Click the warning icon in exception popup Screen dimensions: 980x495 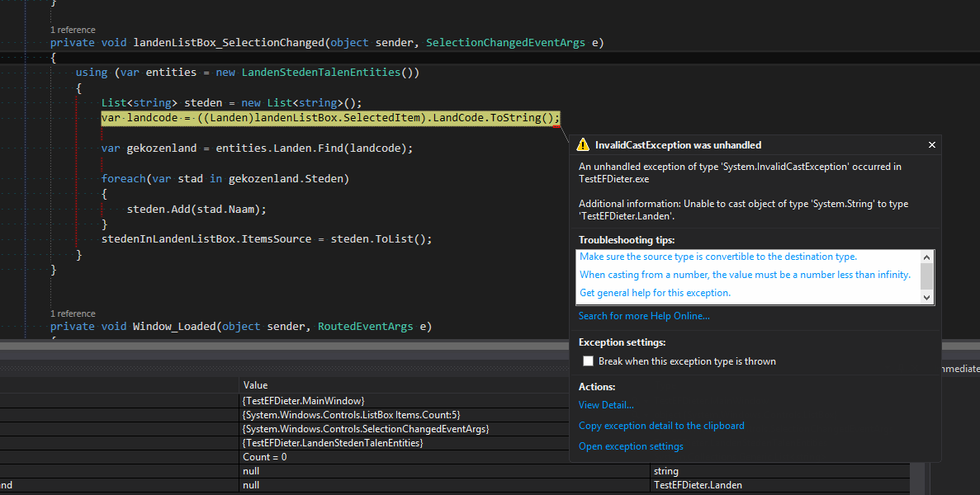click(583, 144)
